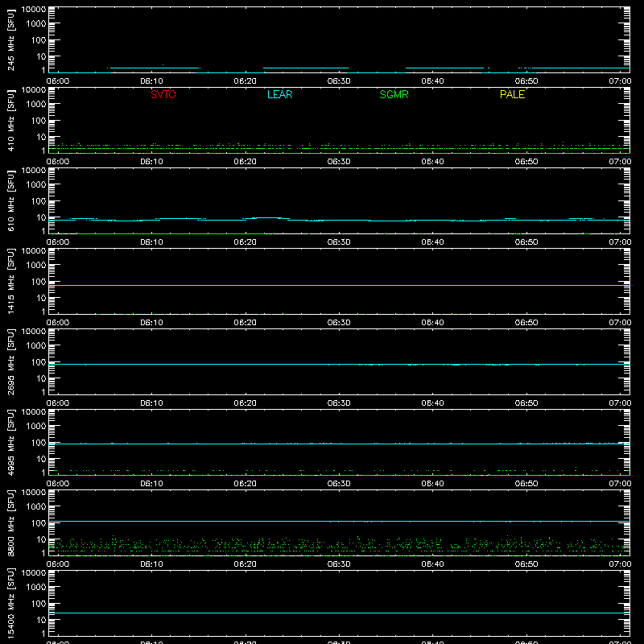644x644 pixels.
Task: Select the 2695 MHz [SFU] axis title
Action: click(11, 362)
